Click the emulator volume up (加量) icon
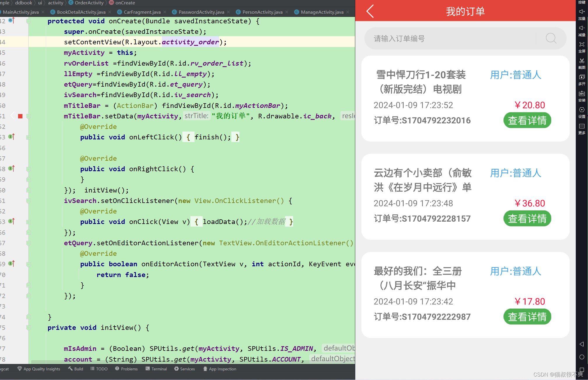Viewport: 588px width, 380px height. 582,11
